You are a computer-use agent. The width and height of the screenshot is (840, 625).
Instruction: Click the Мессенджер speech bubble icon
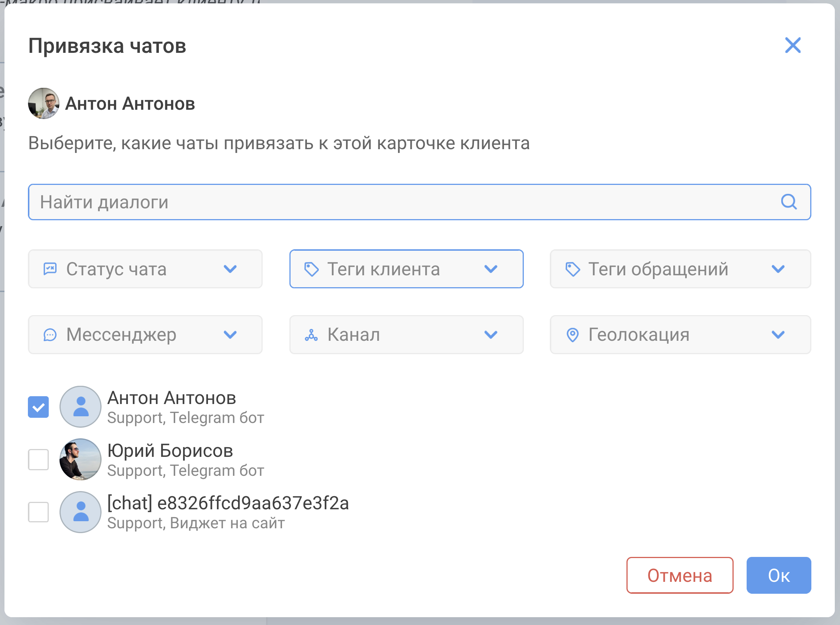coord(50,335)
